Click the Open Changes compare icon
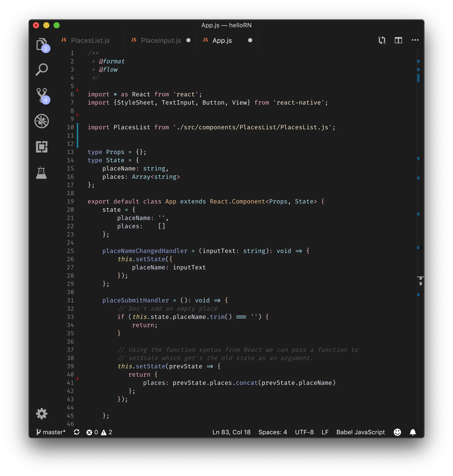Viewport: 453px width, 476px height. [x=382, y=40]
